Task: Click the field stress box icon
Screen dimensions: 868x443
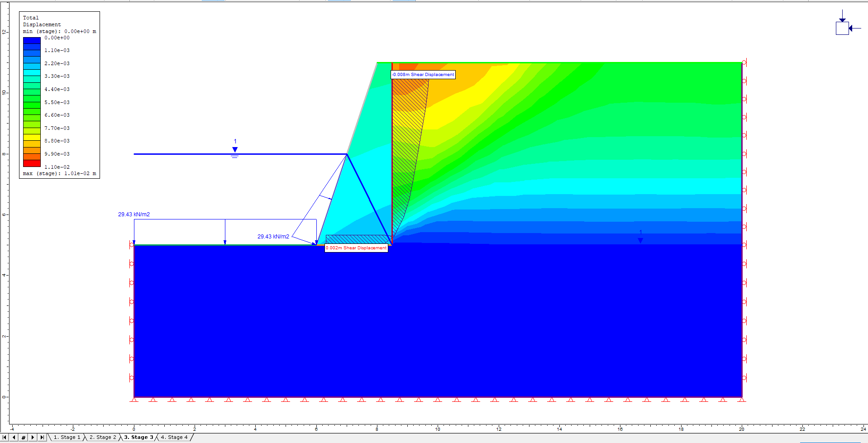Action: [842, 28]
